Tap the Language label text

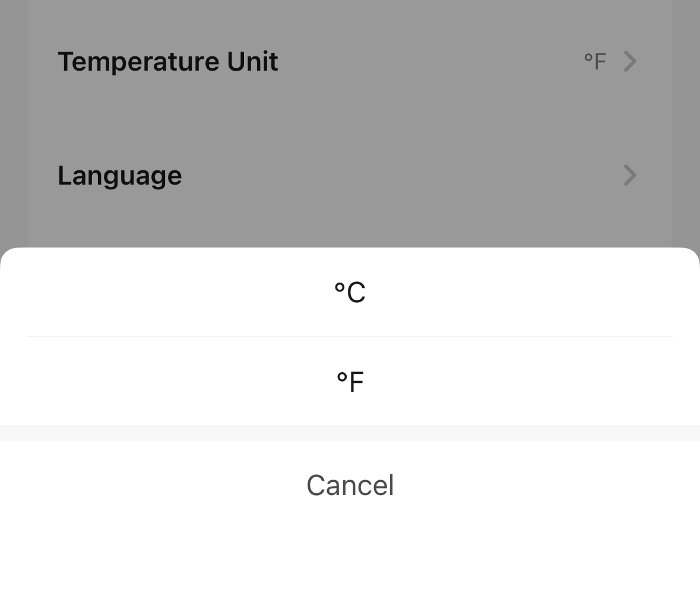click(119, 176)
